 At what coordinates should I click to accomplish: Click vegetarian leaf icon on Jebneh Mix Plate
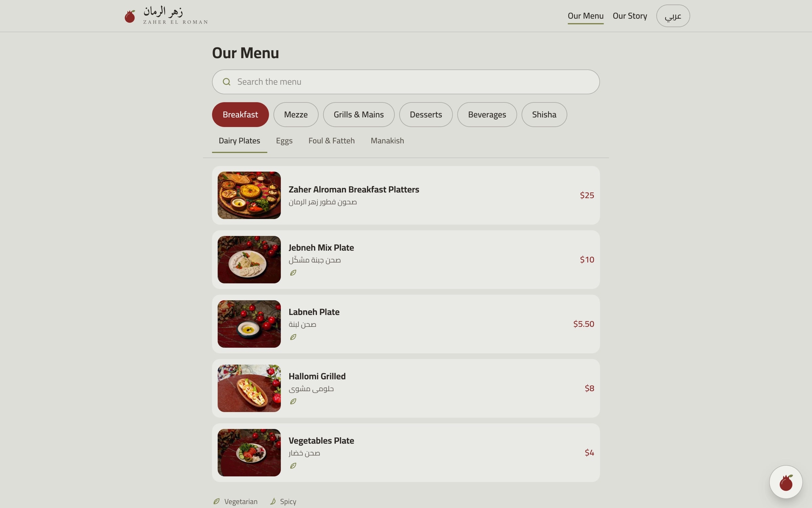(293, 273)
